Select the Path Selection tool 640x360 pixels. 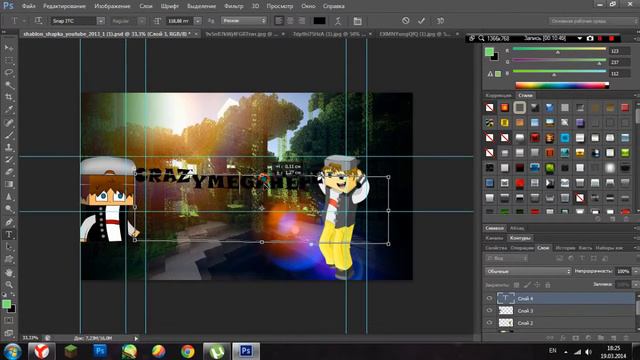tap(9, 247)
